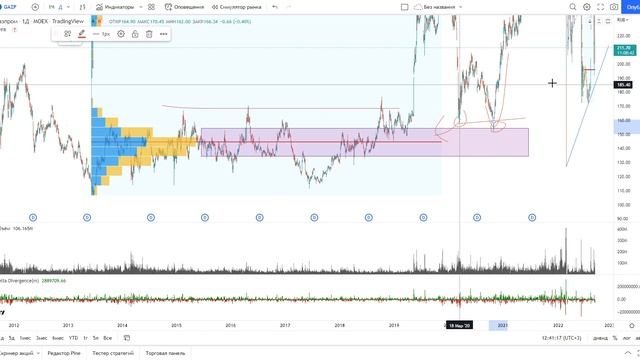640x360 pixels.
Task: Open Оповещения alerts panel
Action: (x=184, y=7)
